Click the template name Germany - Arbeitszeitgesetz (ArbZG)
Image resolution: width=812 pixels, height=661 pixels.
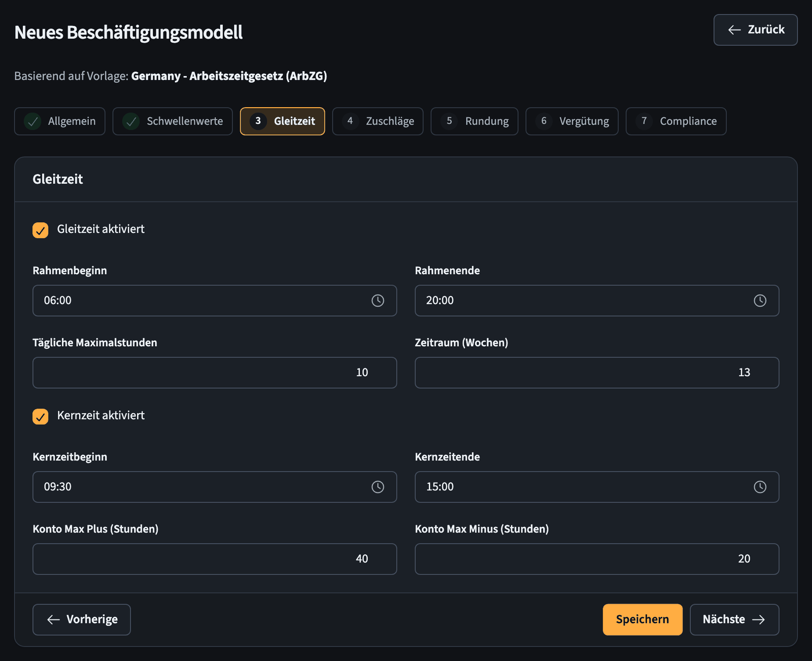tap(229, 76)
